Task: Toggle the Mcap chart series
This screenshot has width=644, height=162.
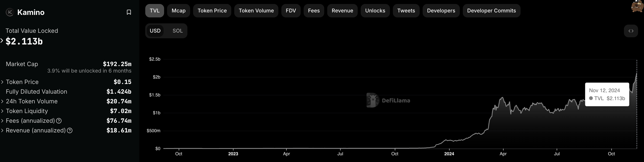Action: click(178, 11)
